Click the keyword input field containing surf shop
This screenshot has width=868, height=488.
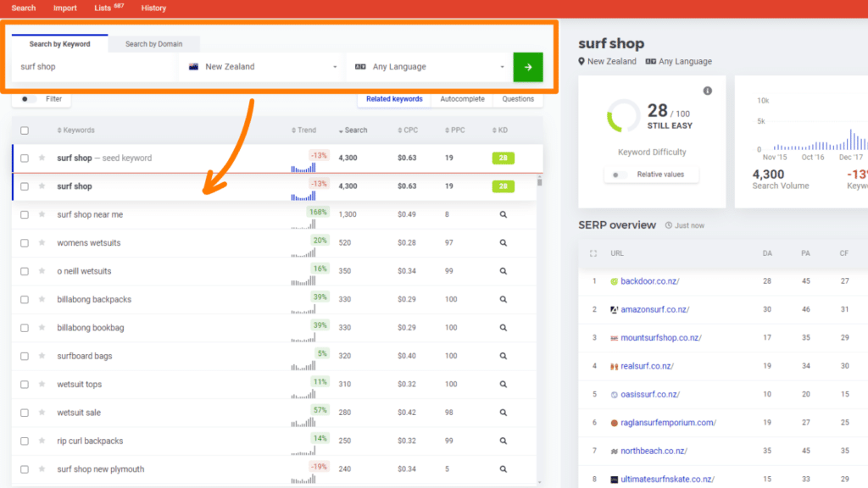point(94,67)
